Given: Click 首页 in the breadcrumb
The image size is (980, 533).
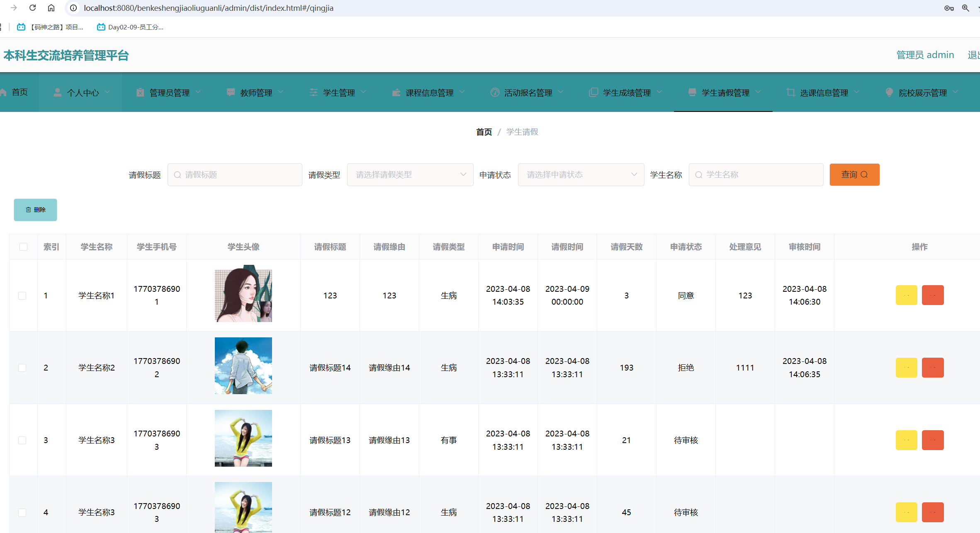Looking at the screenshot, I should tap(484, 132).
